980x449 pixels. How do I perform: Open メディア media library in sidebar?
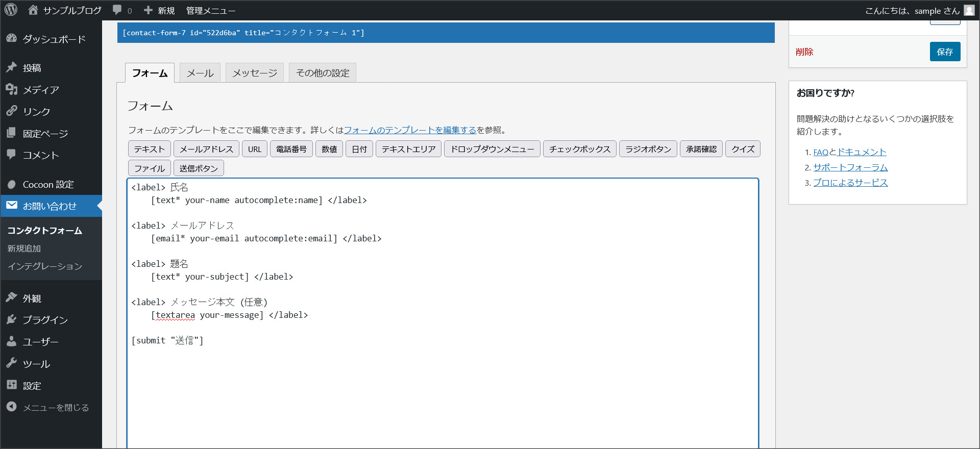[41, 90]
